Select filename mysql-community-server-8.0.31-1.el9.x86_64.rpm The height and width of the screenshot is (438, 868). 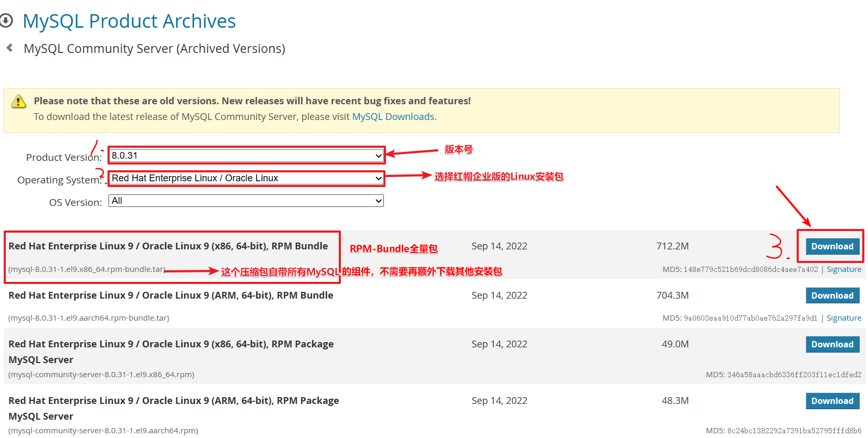pyautogui.click(x=101, y=375)
